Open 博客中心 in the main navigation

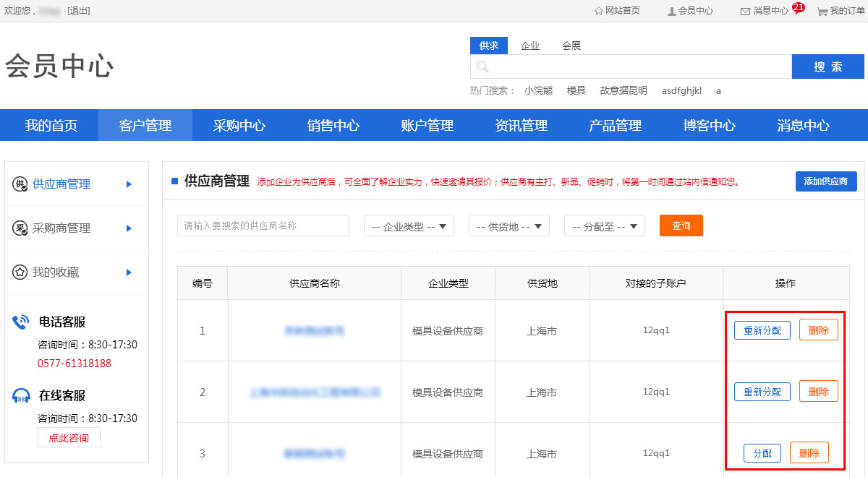point(710,125)
